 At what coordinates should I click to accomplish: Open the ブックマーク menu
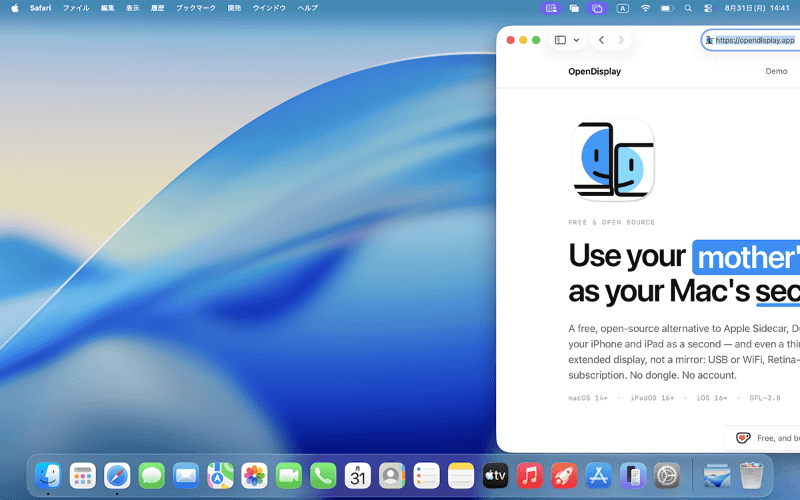click(x=196, y=8)
